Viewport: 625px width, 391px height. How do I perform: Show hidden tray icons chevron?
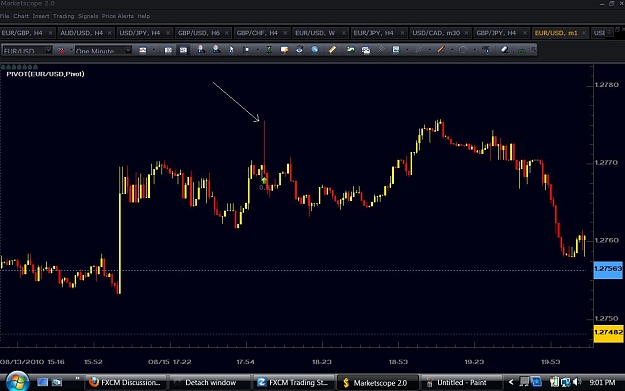pyautogui.click(x=511, y=382)
